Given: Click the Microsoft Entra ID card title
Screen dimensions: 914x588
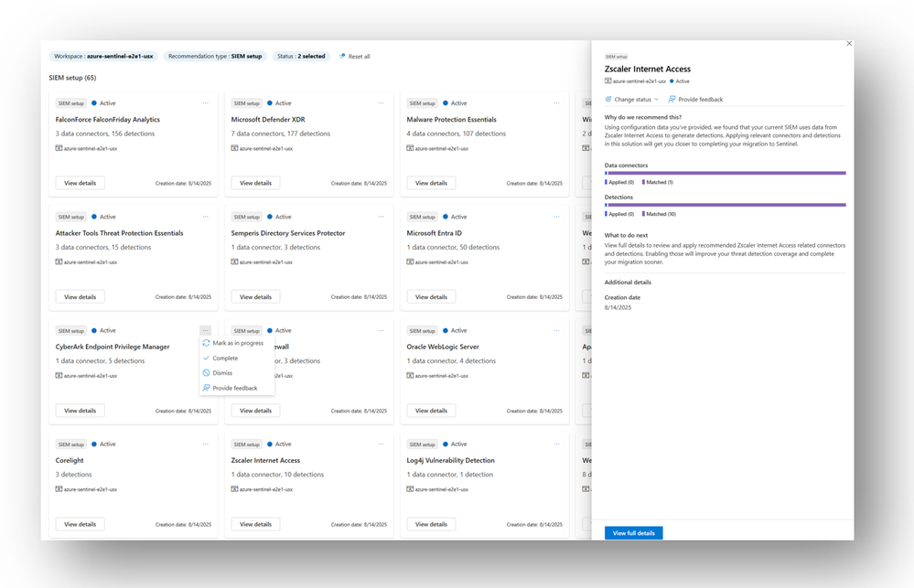Looking at the screenshot, I should [x=434, y=233].
